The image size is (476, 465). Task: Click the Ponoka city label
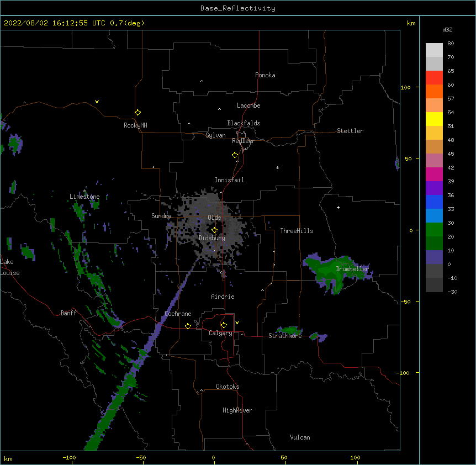[x=265, y=75]
